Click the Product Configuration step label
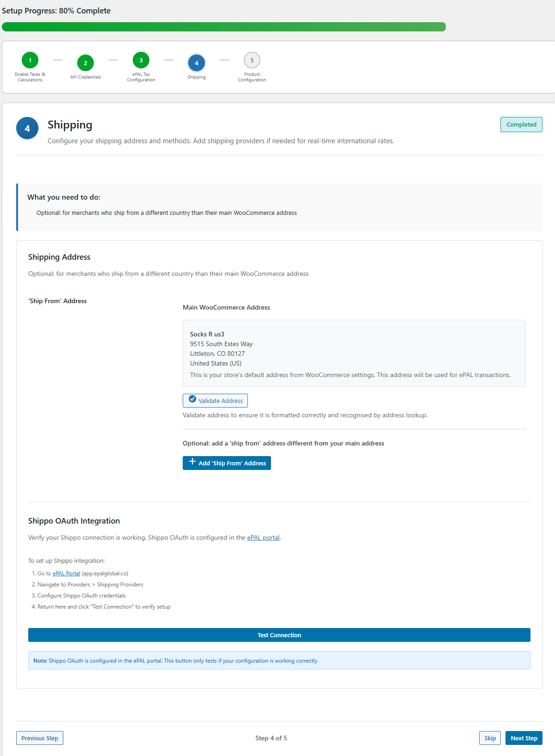 coord(252,77)
